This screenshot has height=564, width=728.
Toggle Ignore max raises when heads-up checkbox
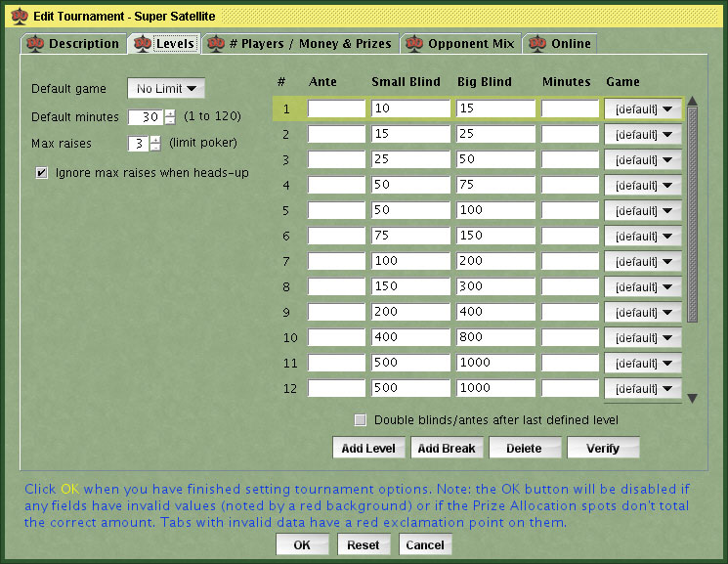point(42,173)
